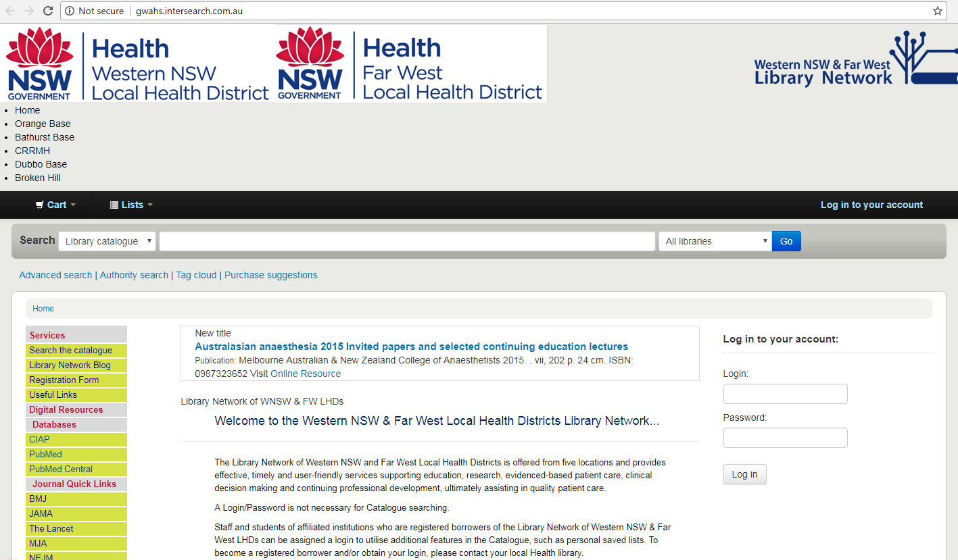Open the Authority search link

(134, 275)
